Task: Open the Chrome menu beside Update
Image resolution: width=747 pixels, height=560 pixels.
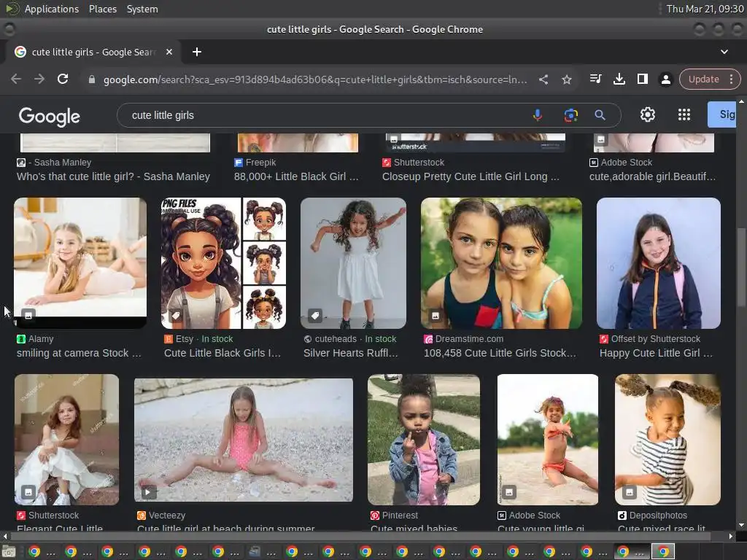Action: [x=730, y=79]
